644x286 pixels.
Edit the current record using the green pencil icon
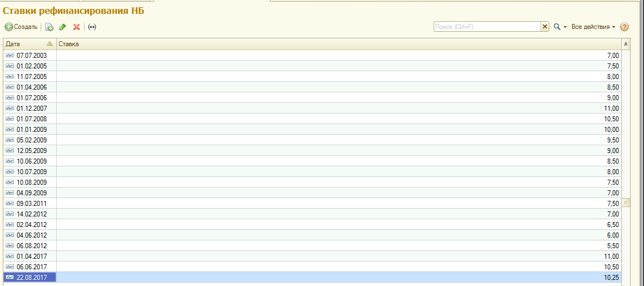(x=62, y=27)
